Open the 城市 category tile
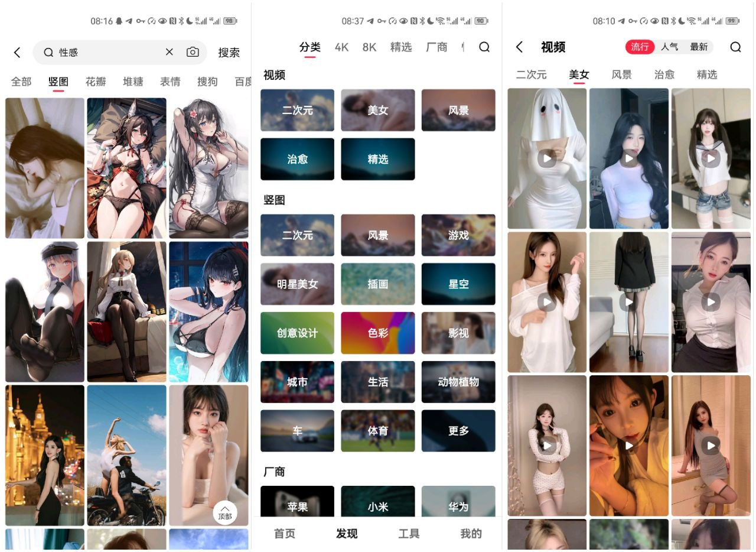This screenshot has height=552, width=756. tap(298, 382)
